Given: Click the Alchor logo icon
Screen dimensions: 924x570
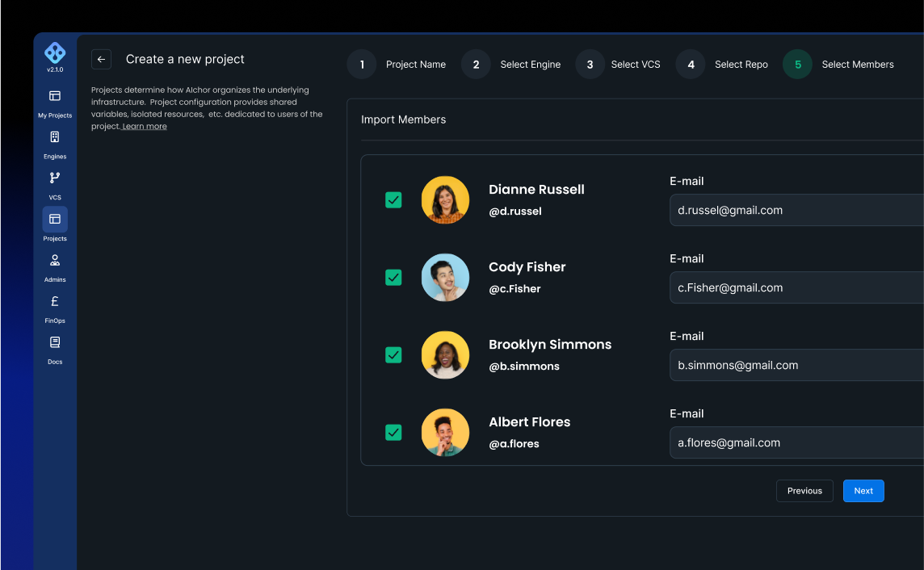Looking at the screenshot, I should pos(55,53).
